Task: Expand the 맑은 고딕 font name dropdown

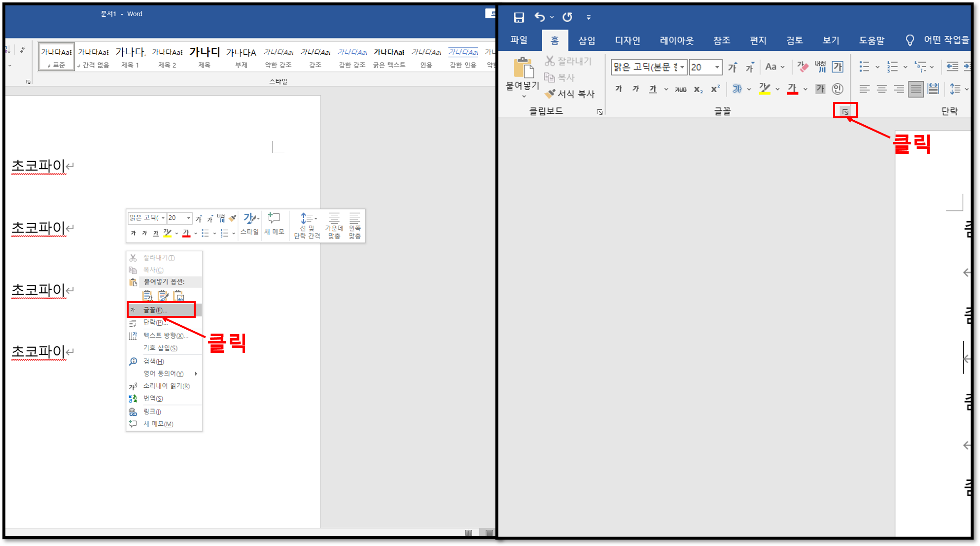Action: click(x=682, y=67)
